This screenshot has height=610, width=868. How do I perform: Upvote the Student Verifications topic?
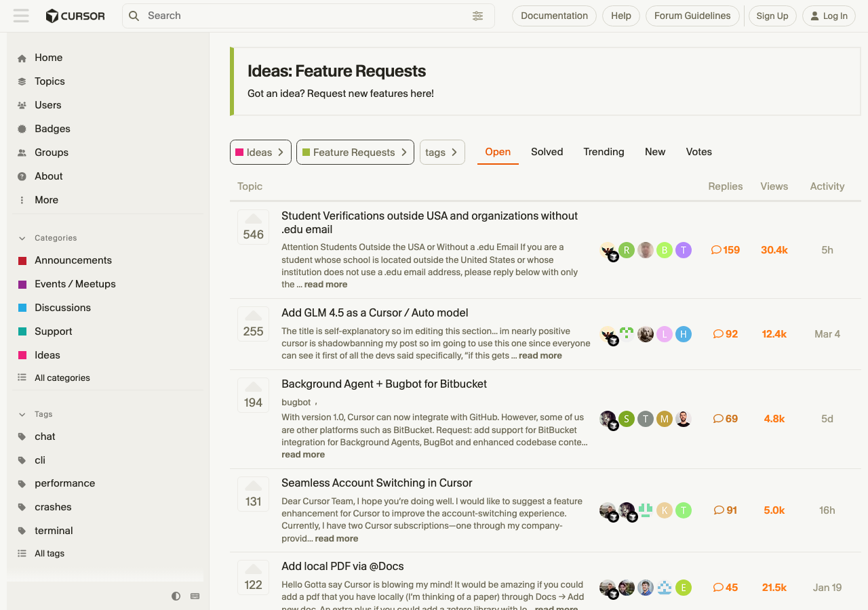click(x=253, y=219)
